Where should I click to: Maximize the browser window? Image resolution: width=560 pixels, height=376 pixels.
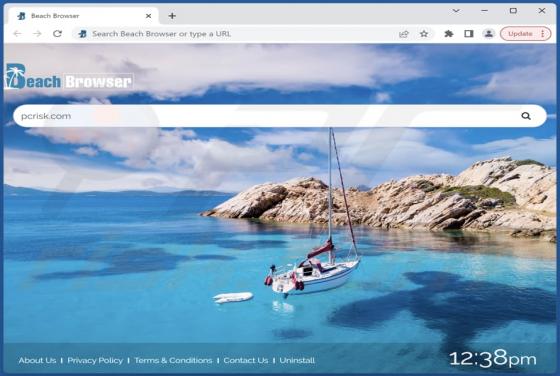click(x=513, y=11)
